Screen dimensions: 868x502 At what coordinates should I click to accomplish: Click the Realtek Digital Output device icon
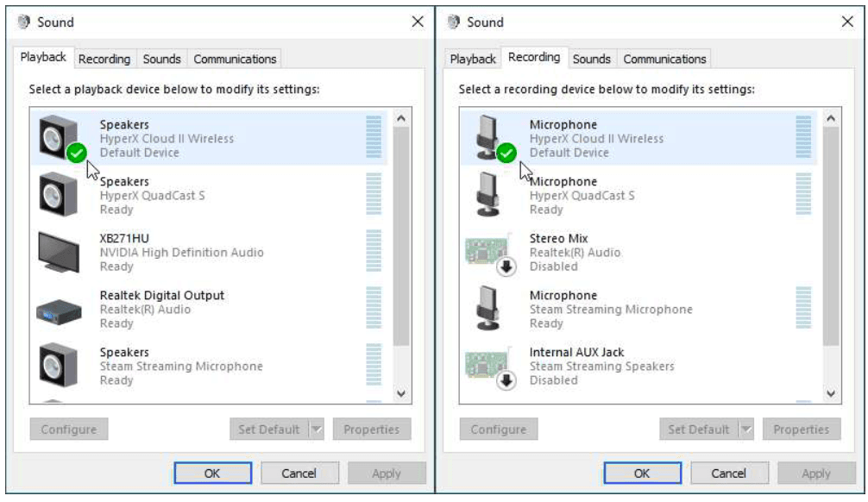coord(59,310)
